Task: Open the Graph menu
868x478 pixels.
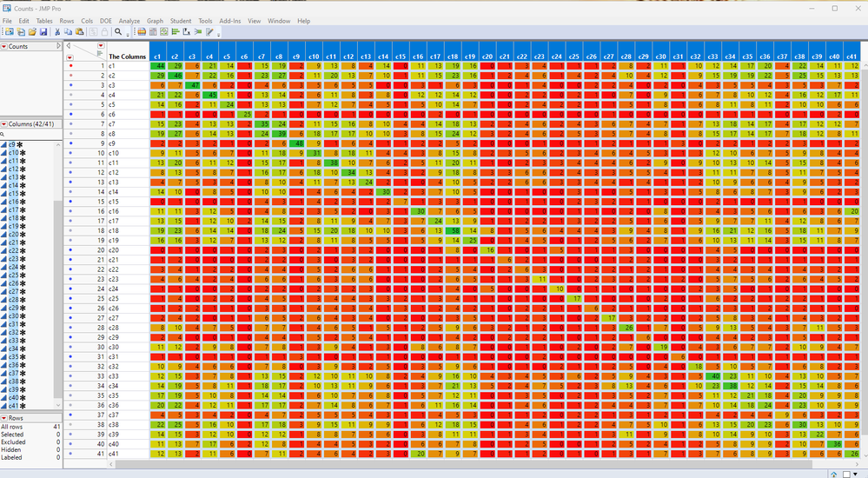Action: coord(155,21)
